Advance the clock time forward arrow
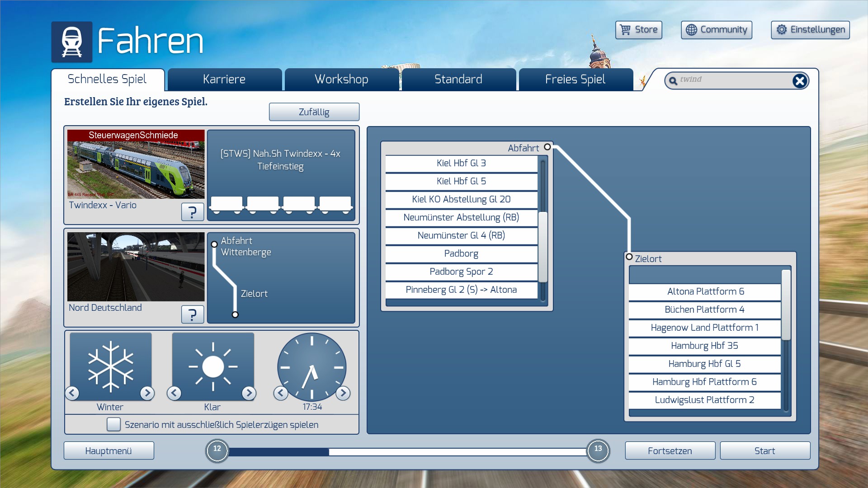The width and height of the screenshot is (868, 488). tap(343, 393)
